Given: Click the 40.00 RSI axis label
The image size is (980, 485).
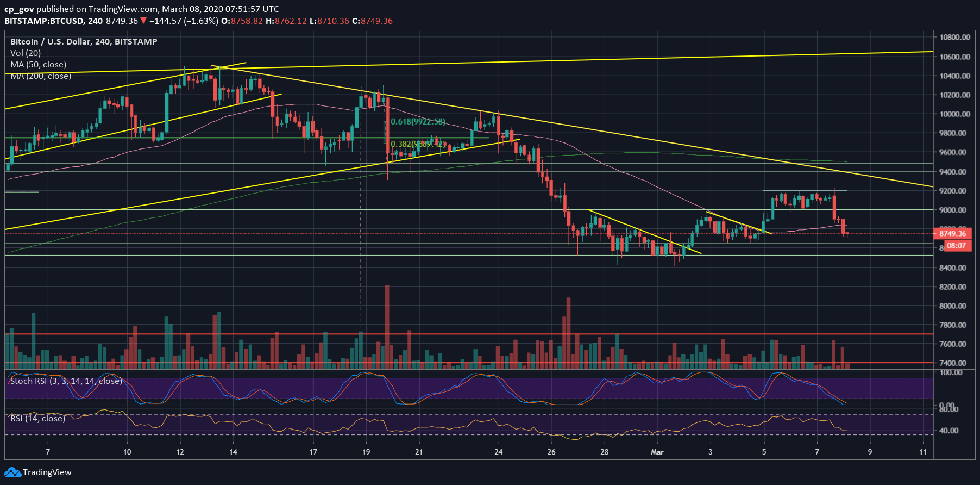Looking at the screenshot, I should click(x=949, y=431).
